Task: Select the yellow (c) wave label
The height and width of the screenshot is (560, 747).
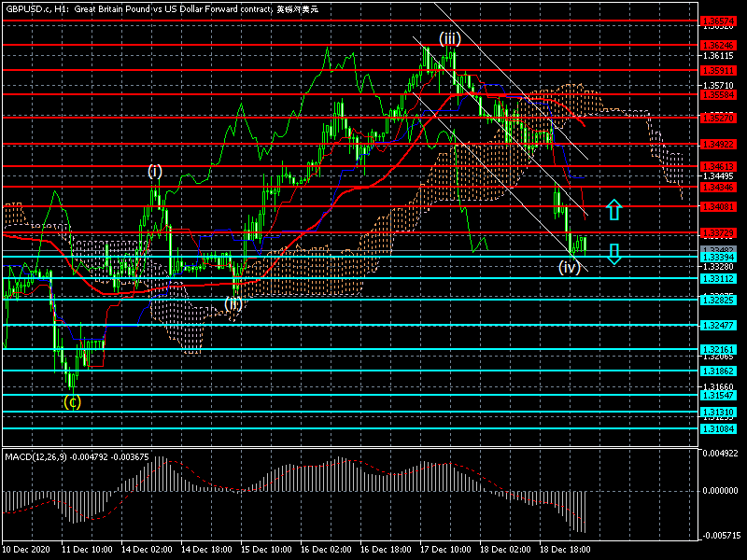Action: click(x=72, y=402)
